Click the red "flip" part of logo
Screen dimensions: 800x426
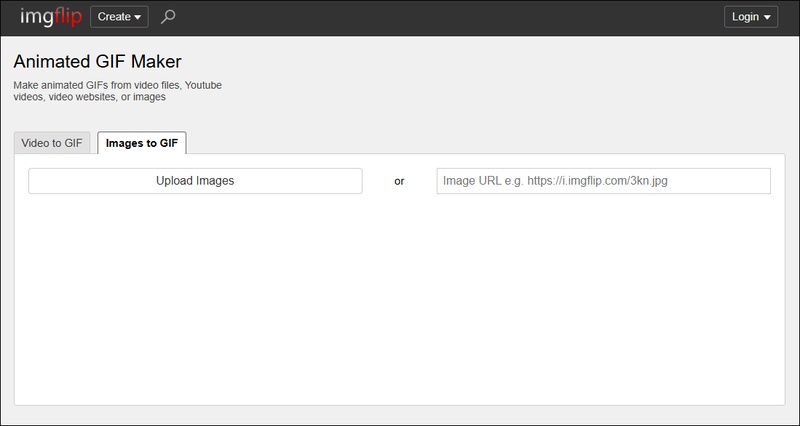coord(65,17)
